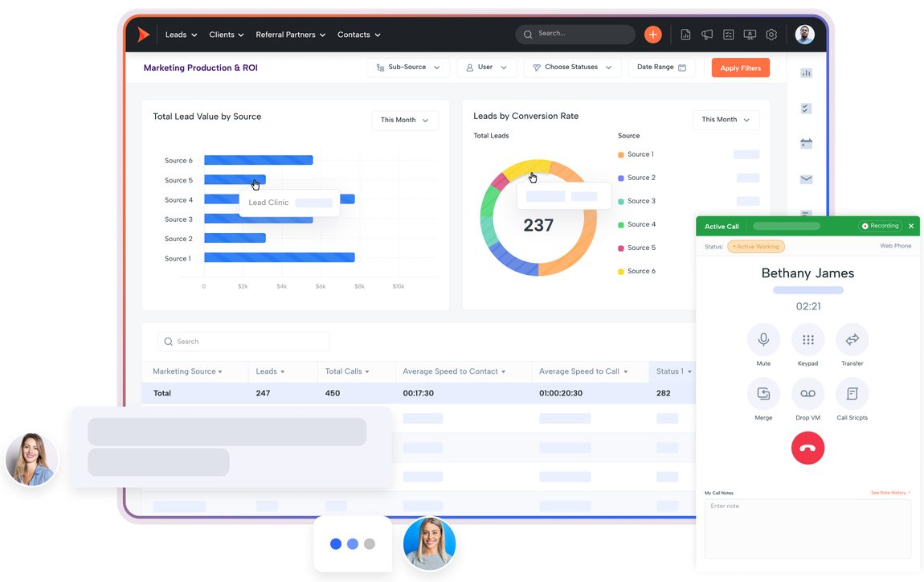
Task: Open the presentation screen icon in top bar
Action: coord(750,35)
